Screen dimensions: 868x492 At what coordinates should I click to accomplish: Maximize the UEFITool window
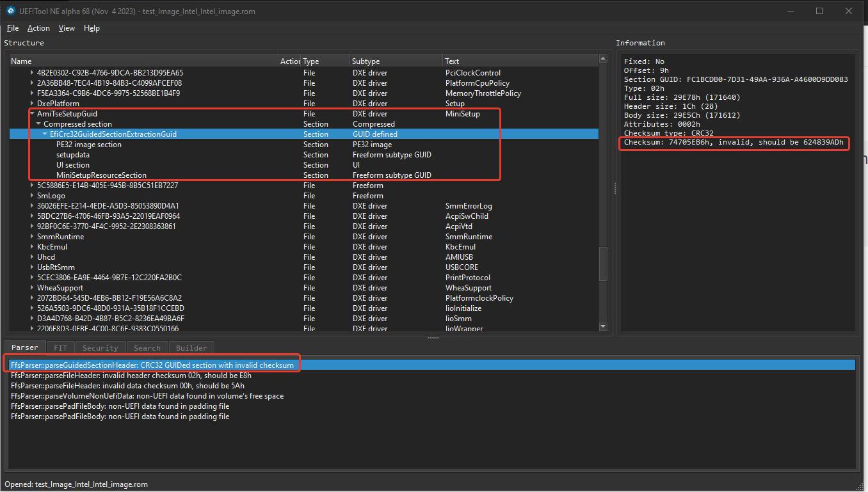pyautogui.click(x=819, y=11)
